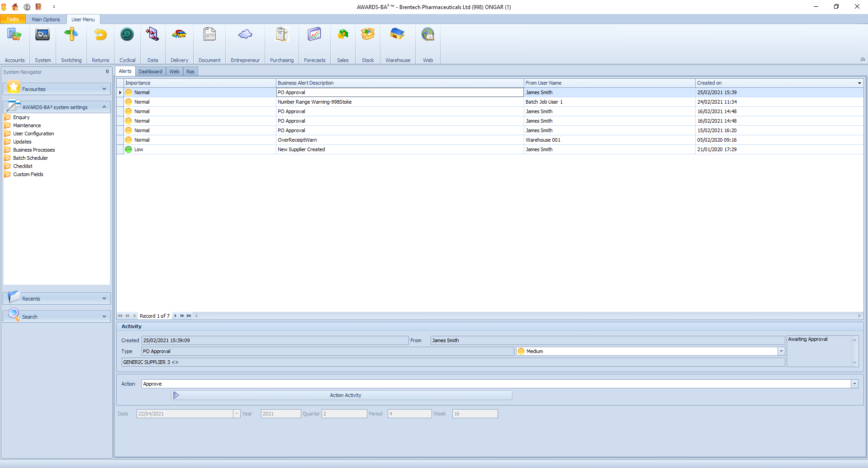Switch to the Rss tab
868x468 pixels.
point(190,72)
